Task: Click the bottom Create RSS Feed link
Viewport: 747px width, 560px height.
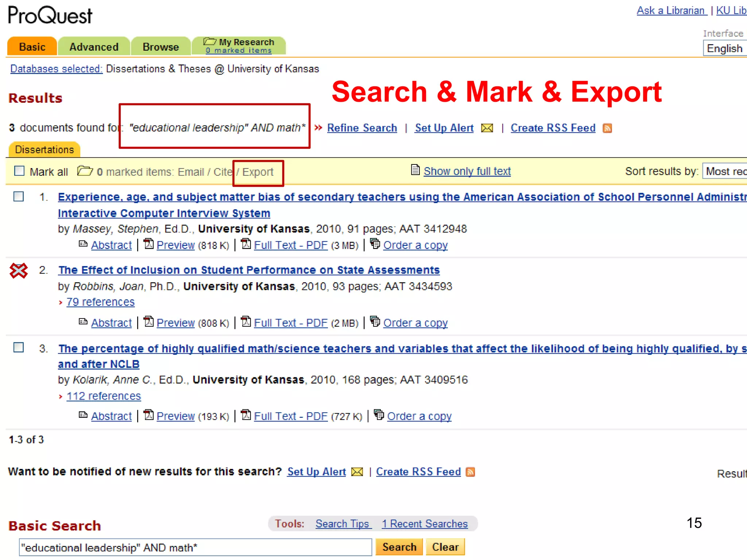Action: [418, 472]
